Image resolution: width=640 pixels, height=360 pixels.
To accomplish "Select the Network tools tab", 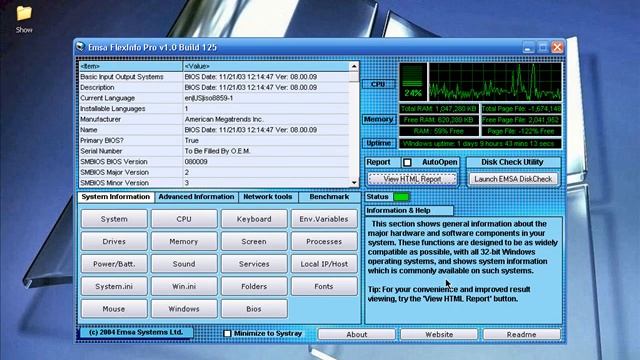I will pyautogui.click(x=268, y=197).
